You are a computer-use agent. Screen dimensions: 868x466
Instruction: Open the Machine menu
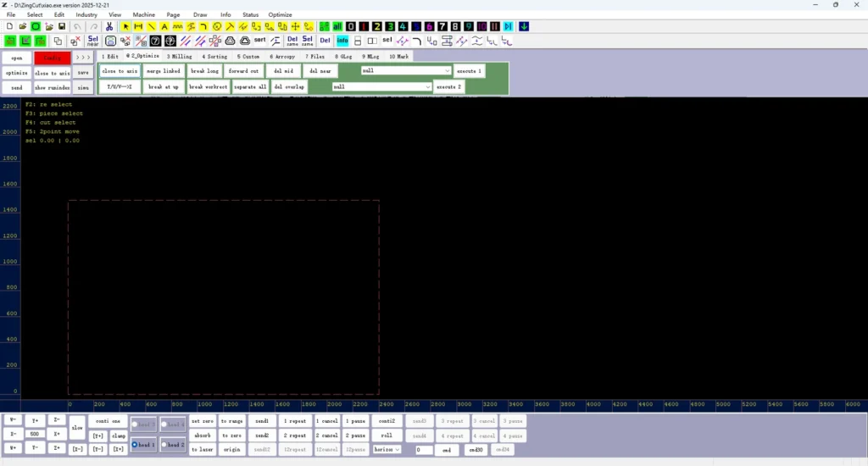click(x=144, y=15)
